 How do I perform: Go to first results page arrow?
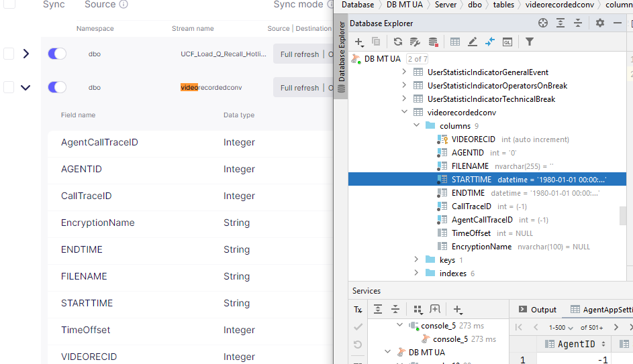click(x=519, y=327)
